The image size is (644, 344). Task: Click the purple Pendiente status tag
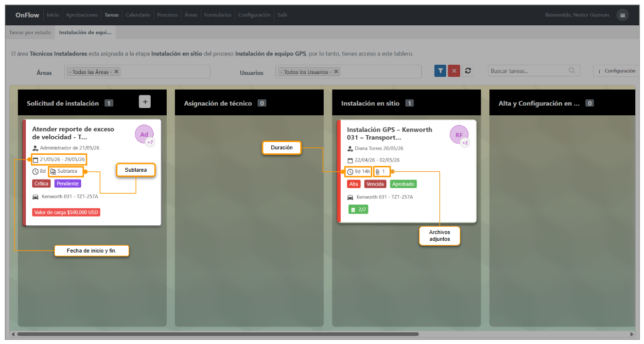pos(68,183)
